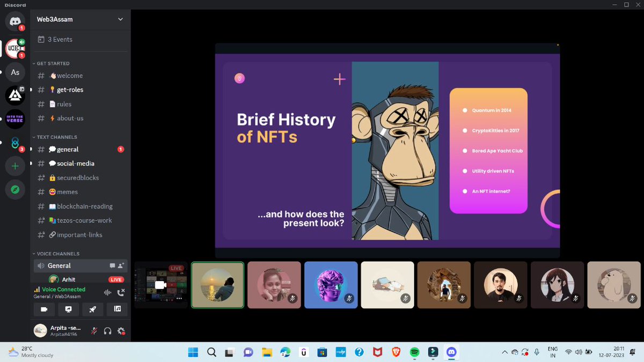Select the sunset avatar participant tile
644x362 pixels.
click(x=218, y=285)
